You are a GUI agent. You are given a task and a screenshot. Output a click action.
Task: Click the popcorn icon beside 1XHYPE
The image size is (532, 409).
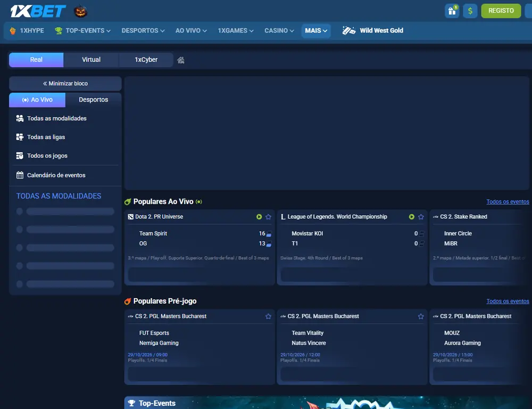pos(13,30)
